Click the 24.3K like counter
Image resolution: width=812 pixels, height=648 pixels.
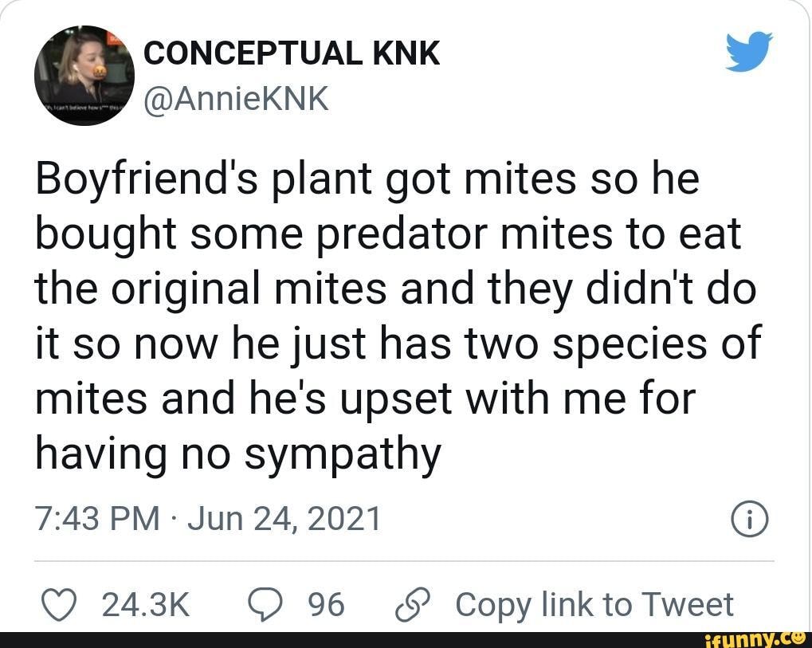point(145,603)
